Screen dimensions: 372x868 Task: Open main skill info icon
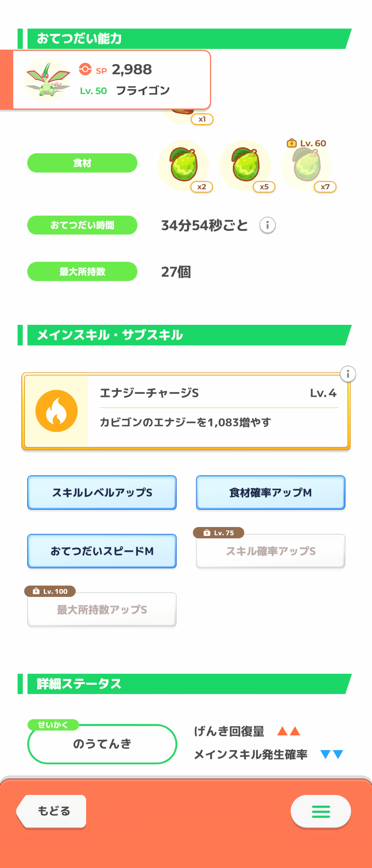click(x=348, y=374)
